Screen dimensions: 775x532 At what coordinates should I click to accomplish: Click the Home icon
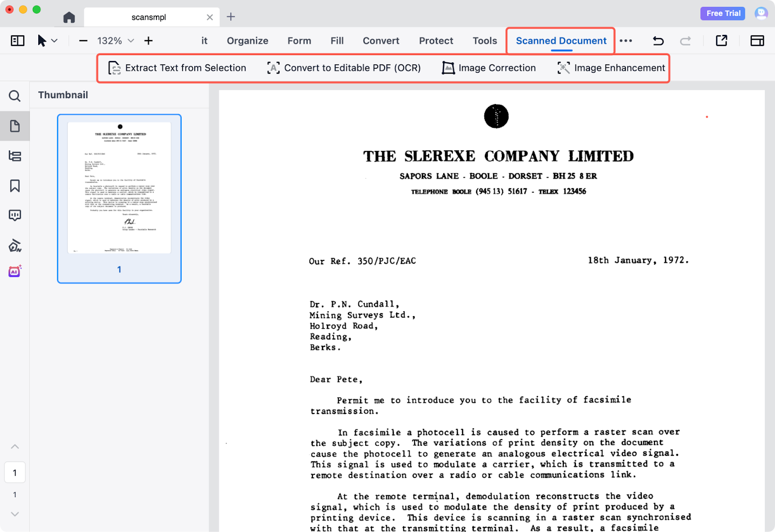click(69, 17)
